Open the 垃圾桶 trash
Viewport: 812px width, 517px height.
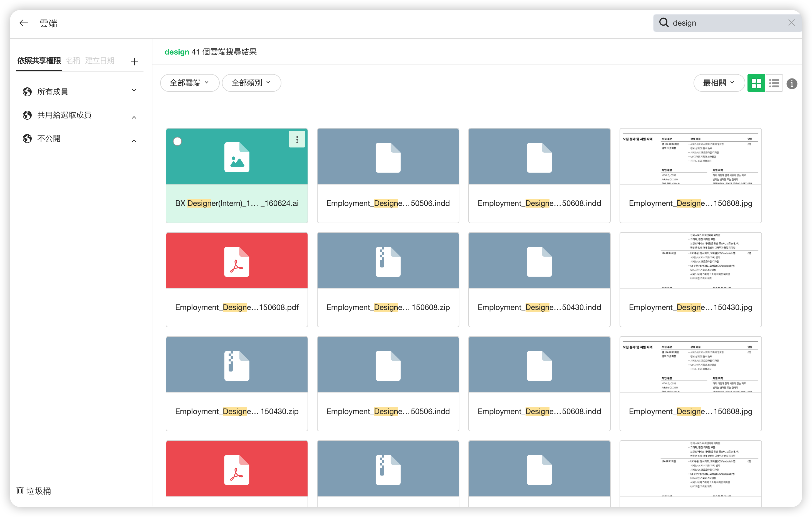click(34, 491)
